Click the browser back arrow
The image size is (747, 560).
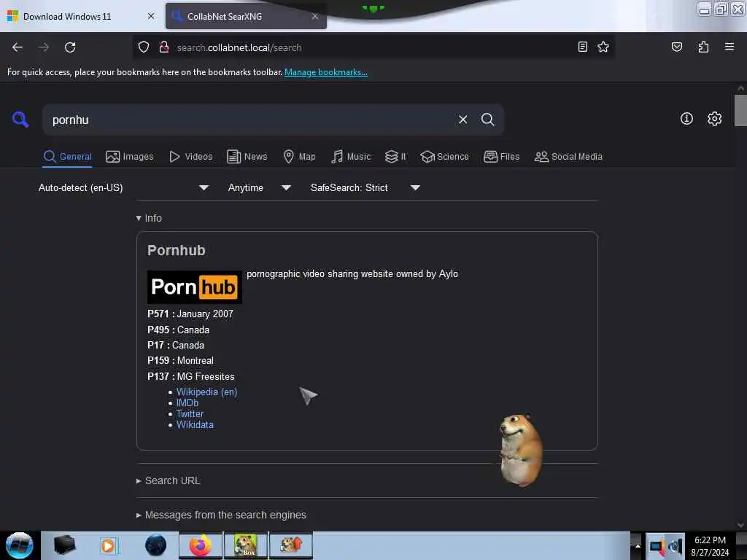point(18,47)
